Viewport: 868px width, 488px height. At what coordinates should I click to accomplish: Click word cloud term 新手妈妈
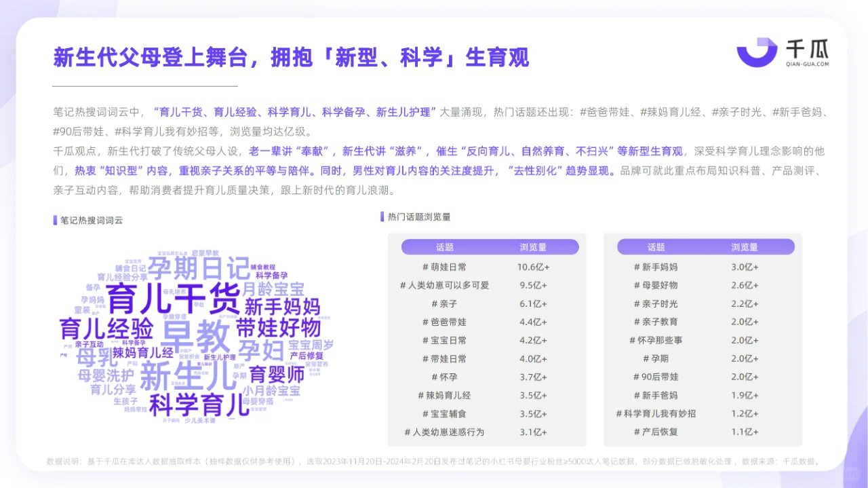(282, 305)
